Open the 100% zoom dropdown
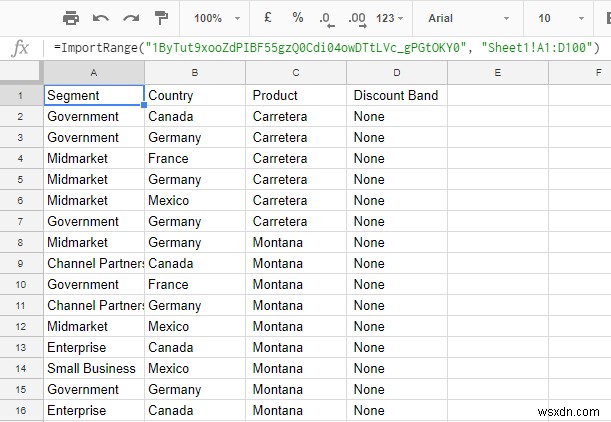The height and width of the screenshot is (422, 611). tap(216, 18)
